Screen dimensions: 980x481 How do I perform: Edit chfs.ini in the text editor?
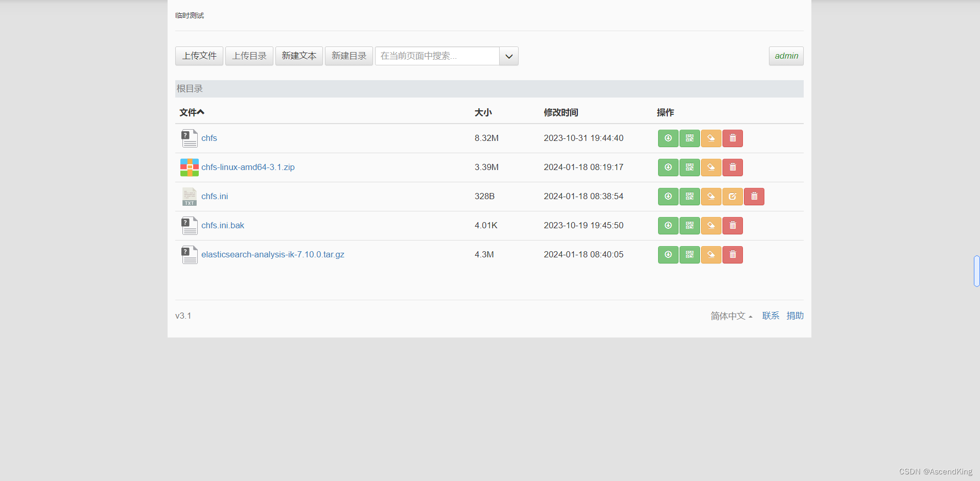[x=732, y=197]
